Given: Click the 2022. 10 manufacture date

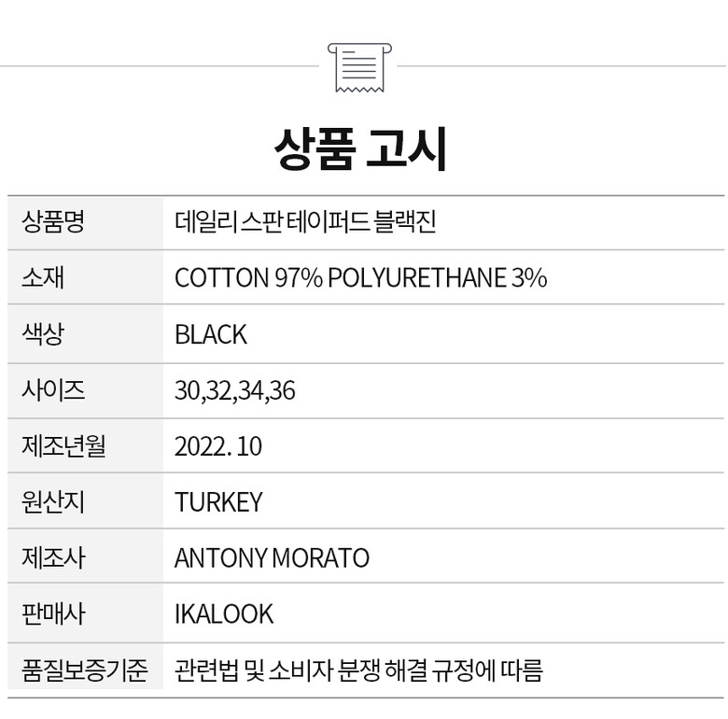Looking at the screenshot, I should click(x=218, y=446).
